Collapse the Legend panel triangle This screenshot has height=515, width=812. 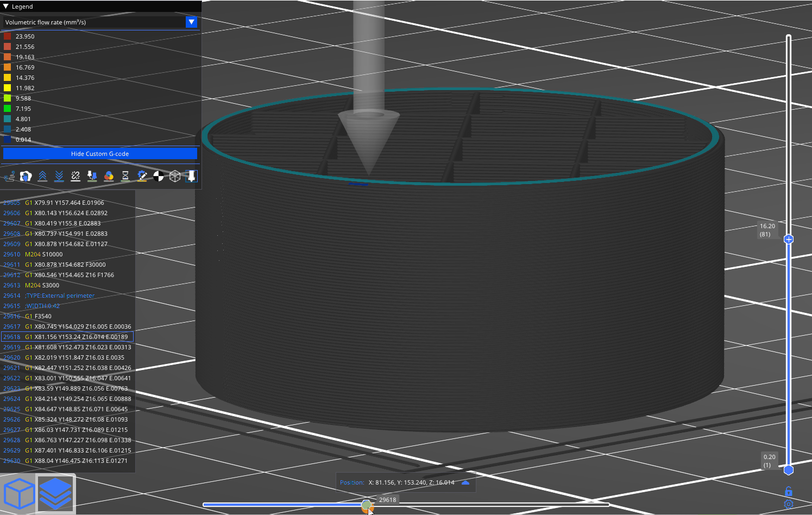click(6, 7)
